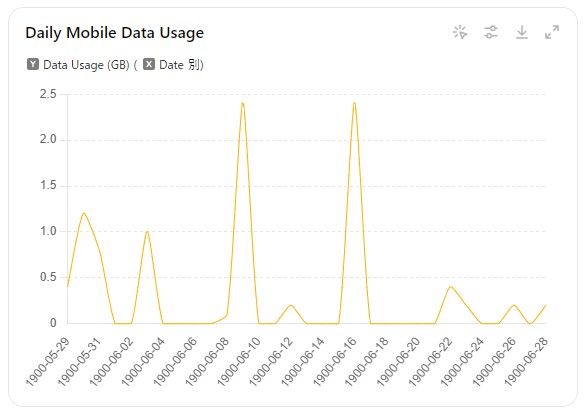This screenshot has height=414, width=585.
Task: Click the 0.5 y-axis tick label
Action: (x=48, y=277)
